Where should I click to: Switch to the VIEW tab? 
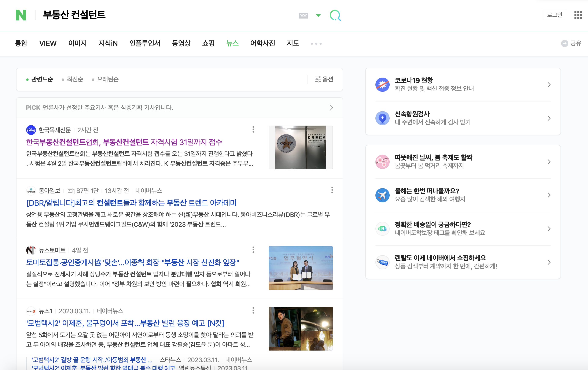click(x=48, y=43)
